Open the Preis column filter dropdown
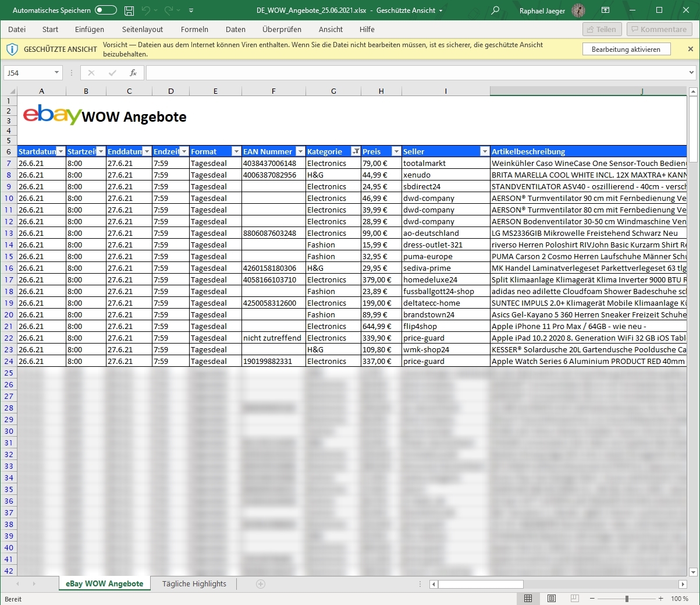Viewport: 700px width, 605px height. tap(396, 151)
